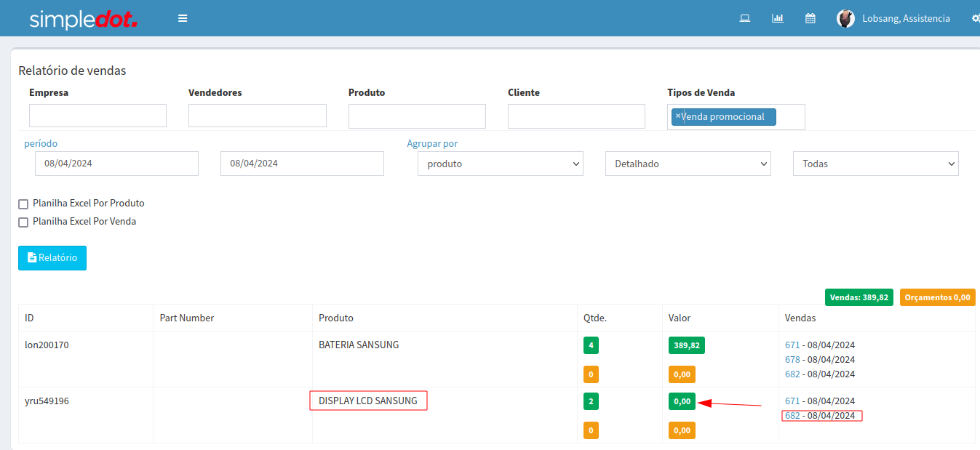The height and width of the screenshot is (450, 980).
Task: Click the simpledot logo
Action: [83, 20]
